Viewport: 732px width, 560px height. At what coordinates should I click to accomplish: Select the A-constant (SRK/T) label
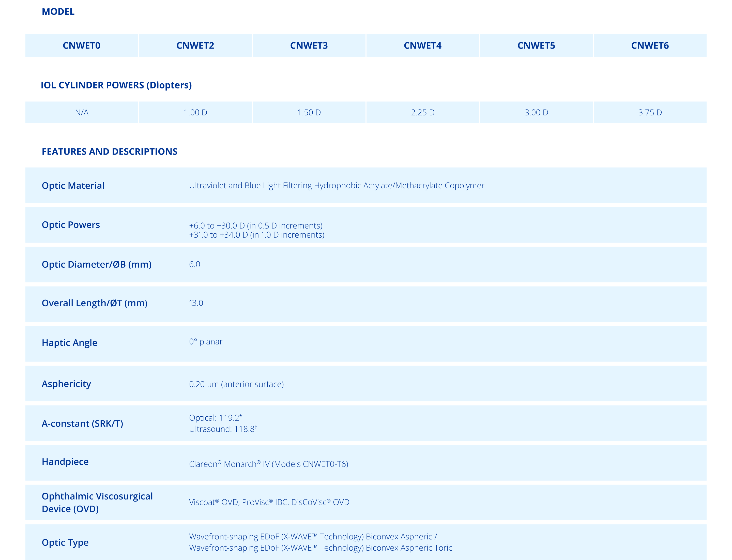(x=82, y=423)
